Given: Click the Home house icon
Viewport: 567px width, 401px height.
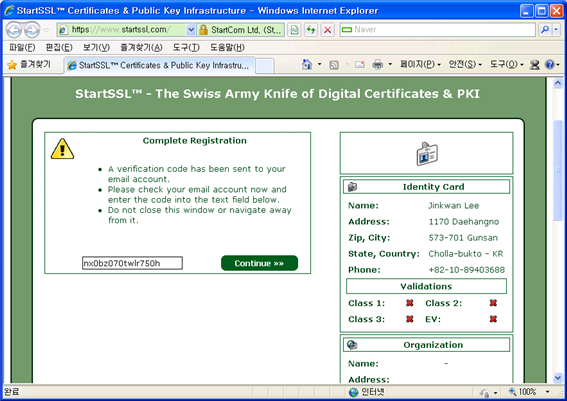Looking at the screenshot, I should [307, 65].
